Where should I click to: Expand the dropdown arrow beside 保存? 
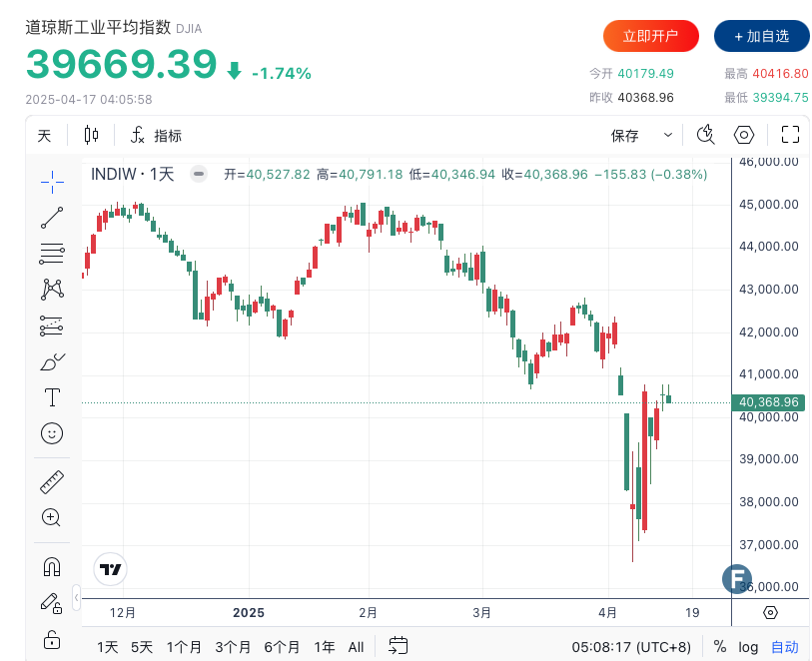click(x=668, y=136)
